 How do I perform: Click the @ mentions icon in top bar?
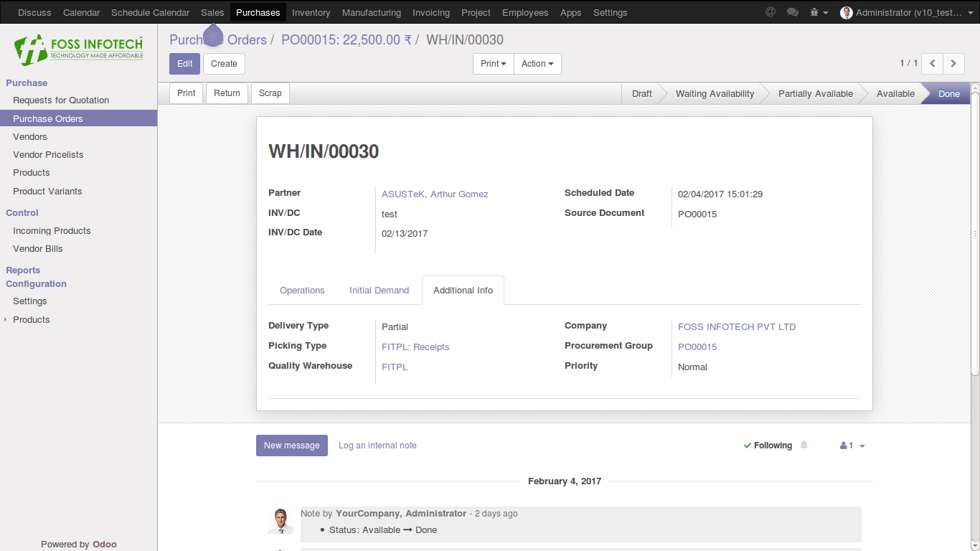771,12
